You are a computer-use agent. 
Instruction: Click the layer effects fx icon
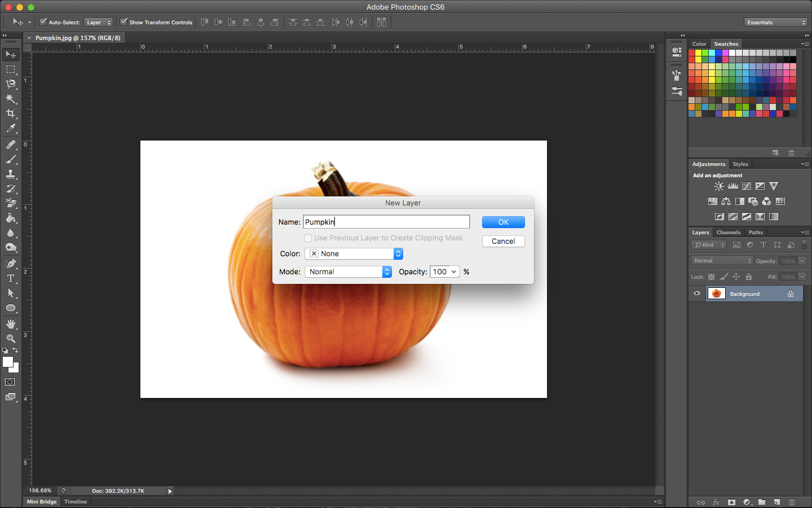716,502
